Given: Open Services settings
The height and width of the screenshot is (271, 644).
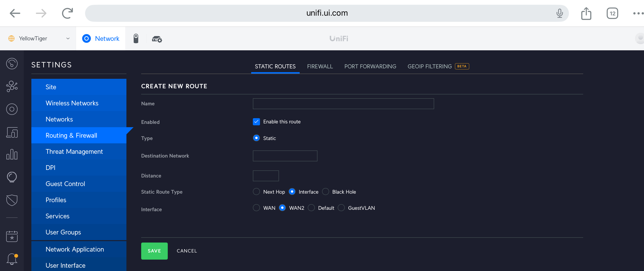Looking at the screenshot, I should tap(79, 216).
